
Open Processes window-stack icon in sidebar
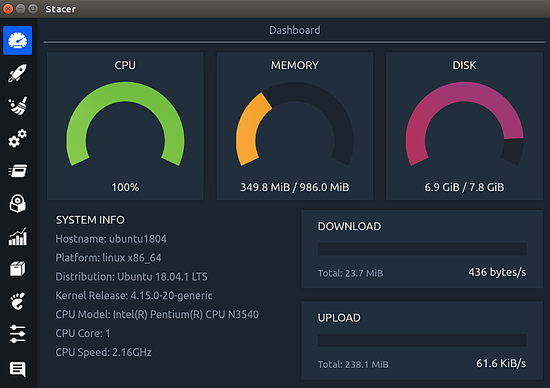coord(18,171)
